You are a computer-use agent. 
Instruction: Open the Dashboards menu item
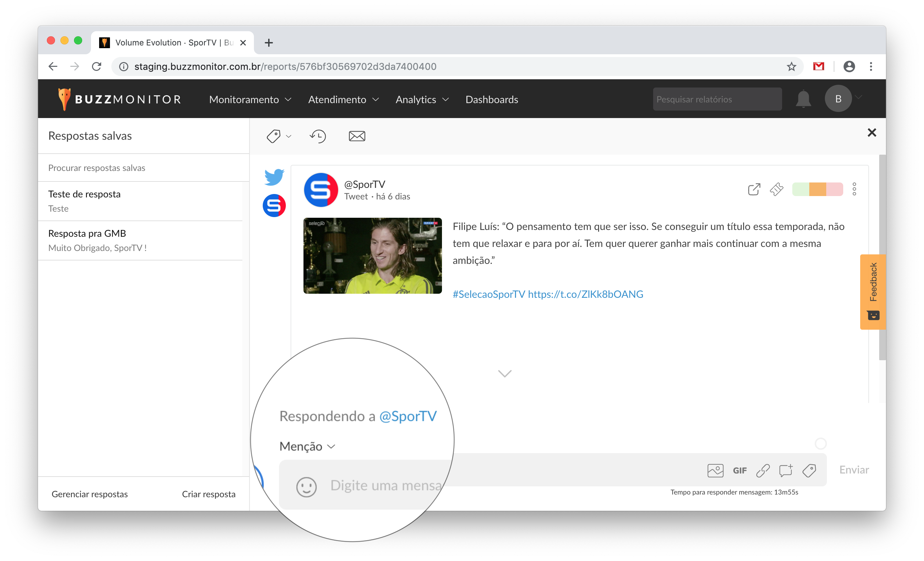point(492,99)
